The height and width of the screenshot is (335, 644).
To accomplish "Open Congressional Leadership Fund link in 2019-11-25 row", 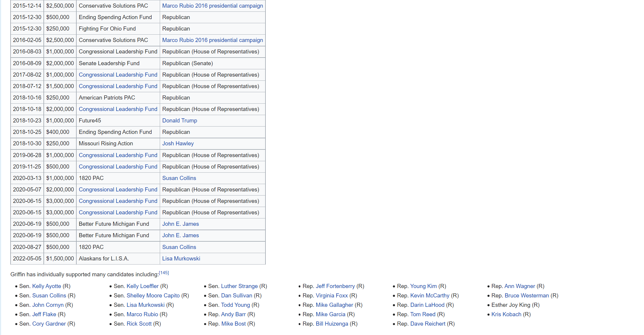I will click(x=118, y=166).
